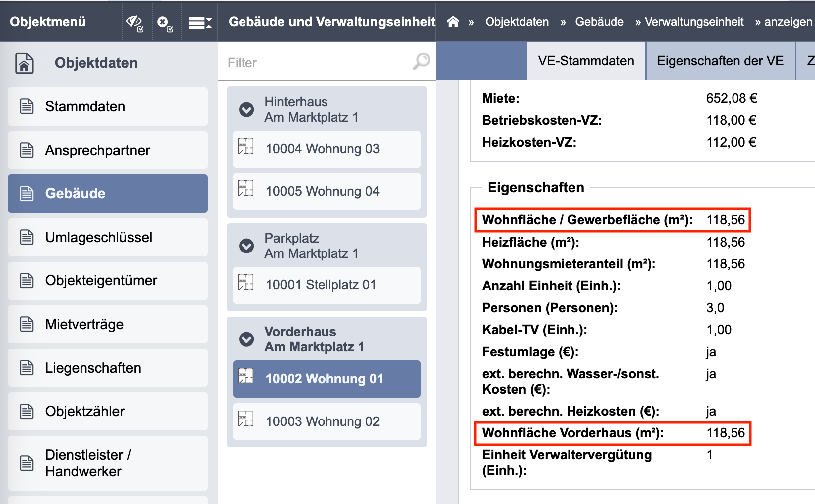Viewport: 815px width, 504px height.
Task: Click floor plan icon of 10005 Wohnung 04
Action: (246, 189)
